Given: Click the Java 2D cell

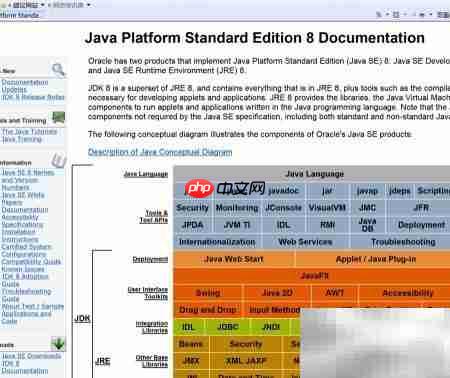Looking at the screenshot, I should (x=277, y=293).
